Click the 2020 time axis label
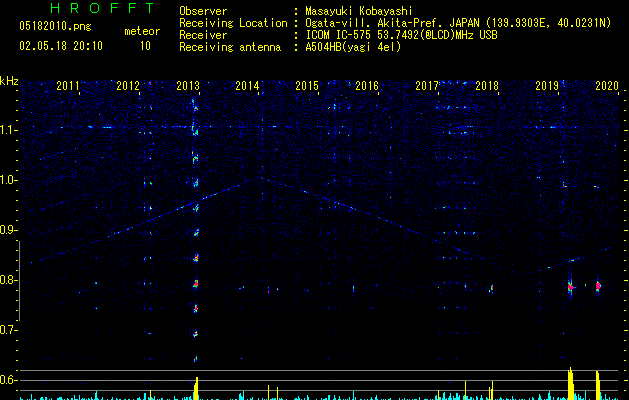Image resolution: width=629 pixels, height=400 pixels. (607, 86)
